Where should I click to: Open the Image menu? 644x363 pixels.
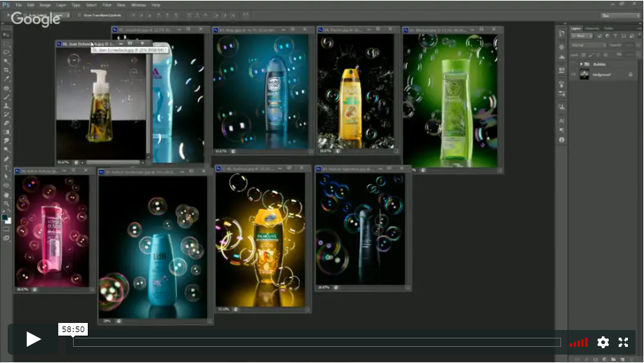point(45,5)
